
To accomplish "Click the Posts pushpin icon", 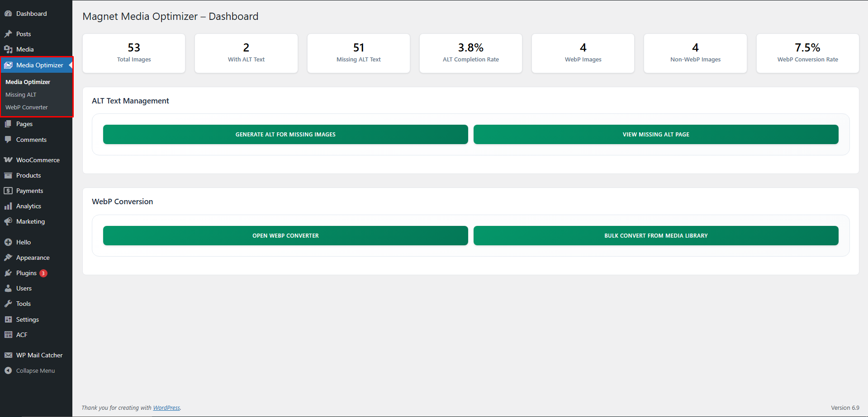I will tap(8, 34).
